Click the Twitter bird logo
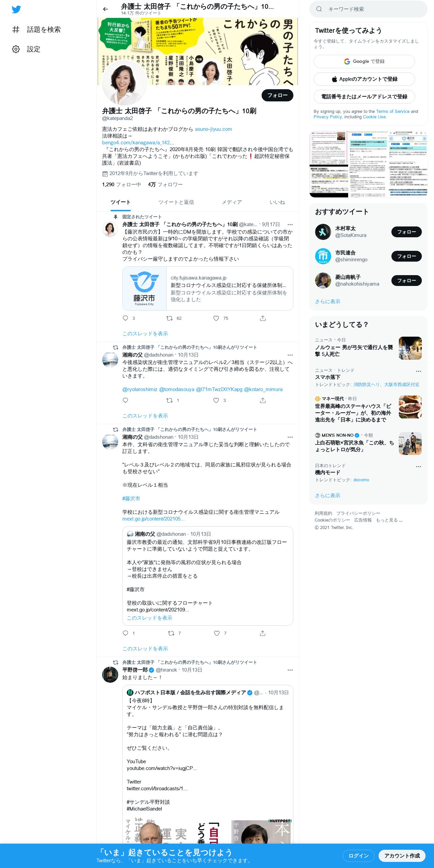 (16, 9)
